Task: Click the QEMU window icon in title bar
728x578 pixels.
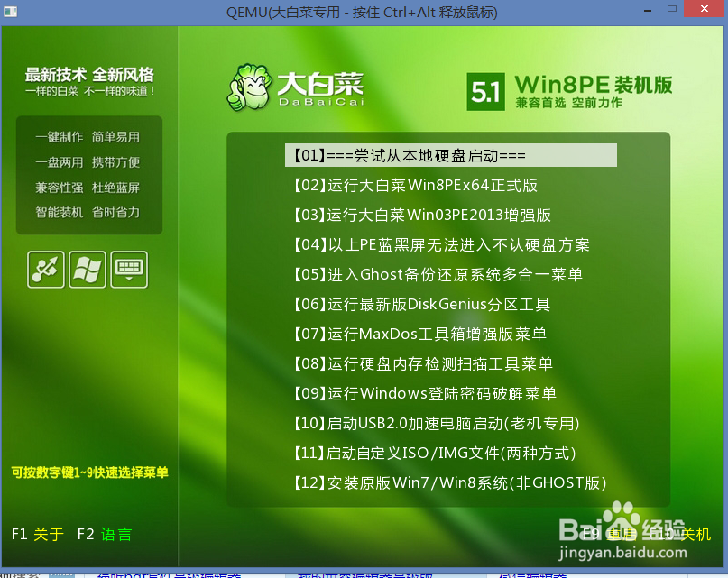Action: (10, 11)
